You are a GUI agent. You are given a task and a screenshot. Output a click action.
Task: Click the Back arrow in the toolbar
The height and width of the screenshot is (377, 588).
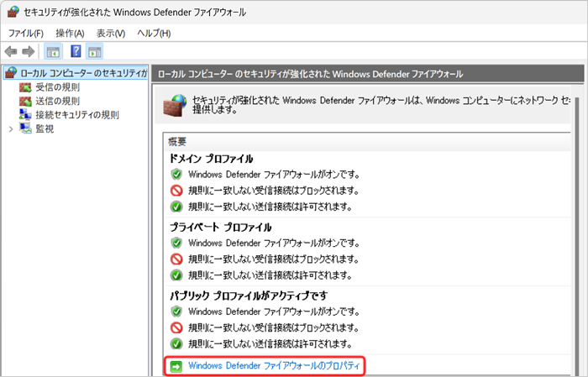click(x=11, y=52)
